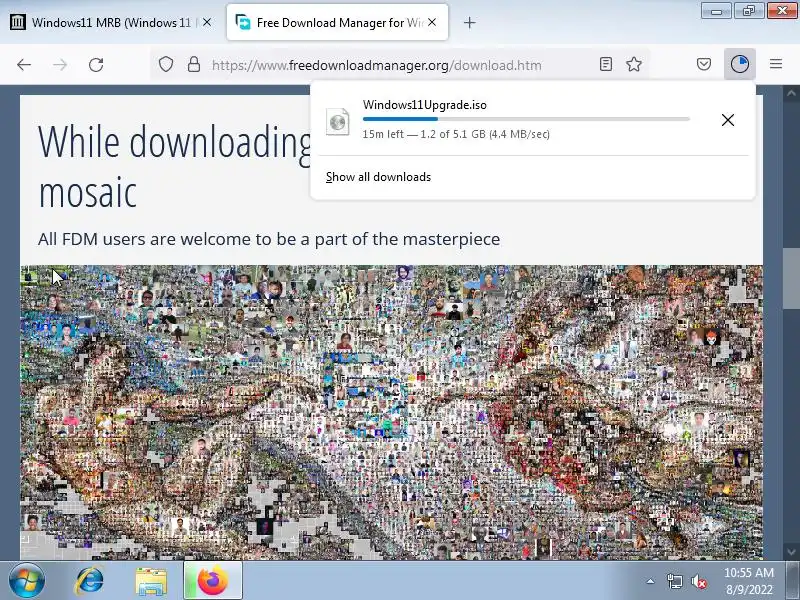Bookmark this page with the star icon
800x600 pixels.
click(634, 64)
